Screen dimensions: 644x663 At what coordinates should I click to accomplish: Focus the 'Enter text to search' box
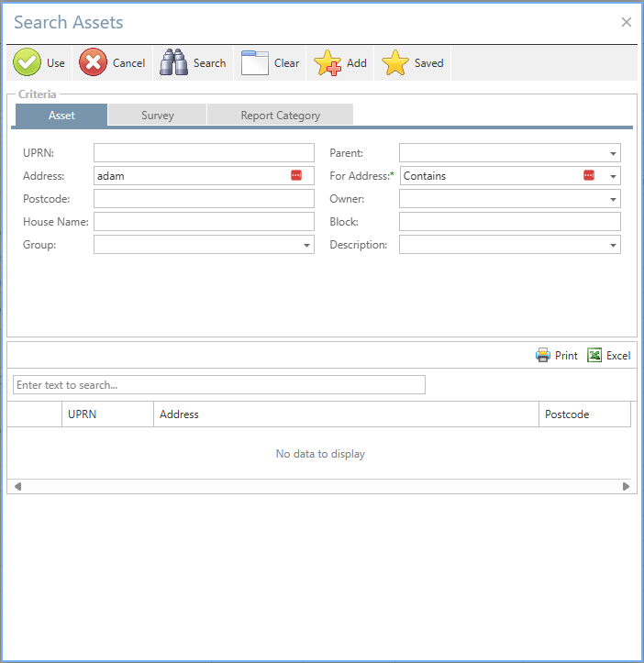[219, 385]
